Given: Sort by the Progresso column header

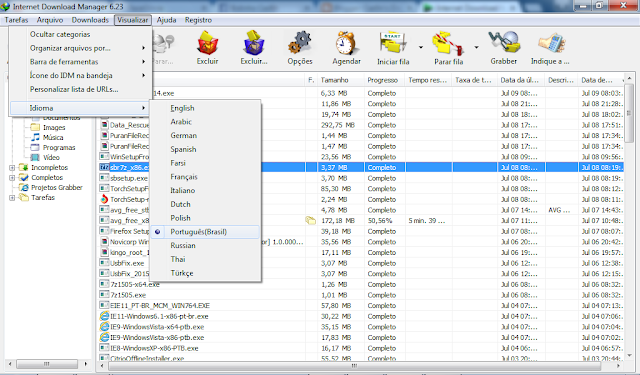Looking at the screenshot, I should tap(384, 80).
